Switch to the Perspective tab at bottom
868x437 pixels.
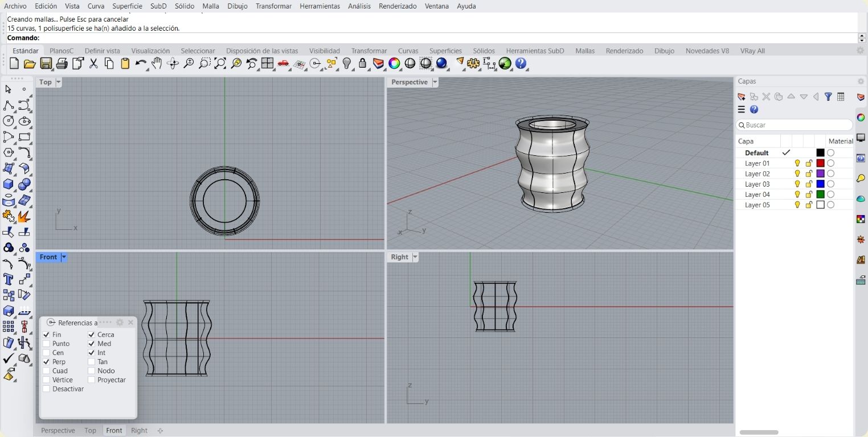[x=58, y=431]
